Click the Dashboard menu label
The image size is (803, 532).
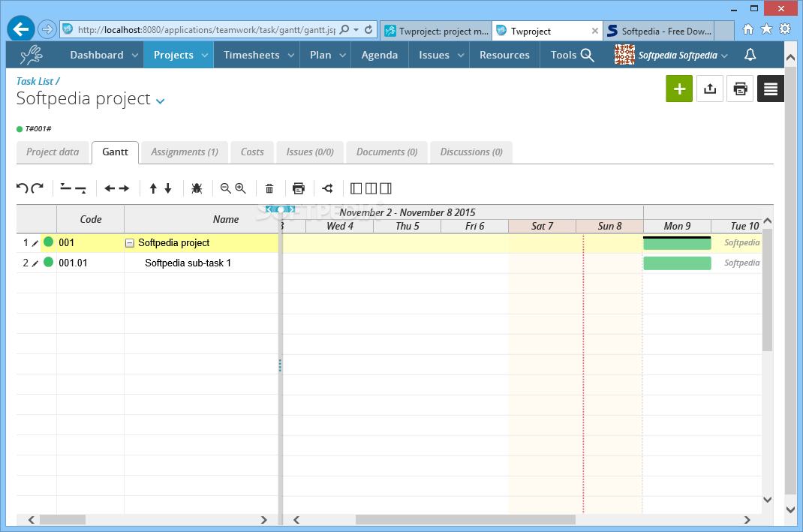pos(97,55)
